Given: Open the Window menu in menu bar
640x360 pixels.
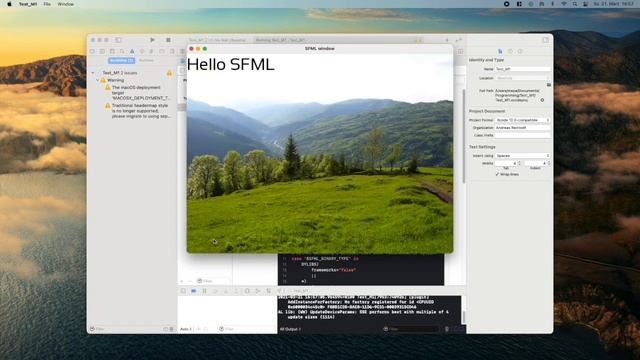Looking at the screenshot, I should pyautogui.click(x=65, y=4).
